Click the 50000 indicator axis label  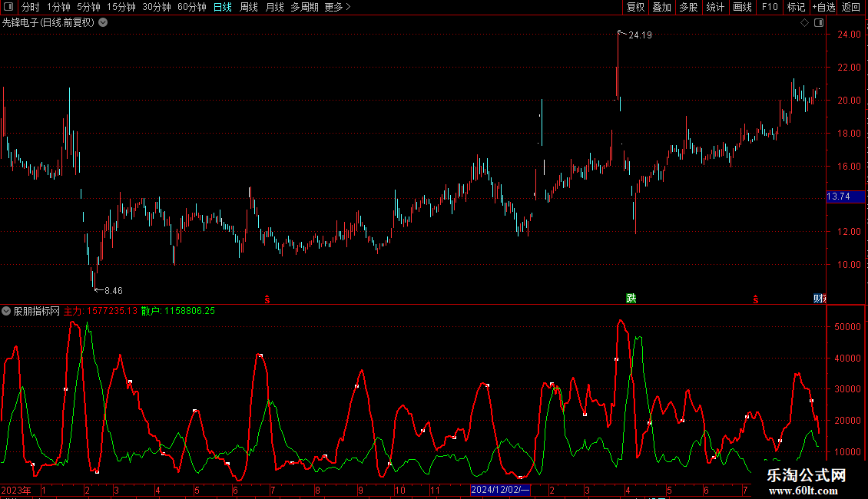coord(847,327)
